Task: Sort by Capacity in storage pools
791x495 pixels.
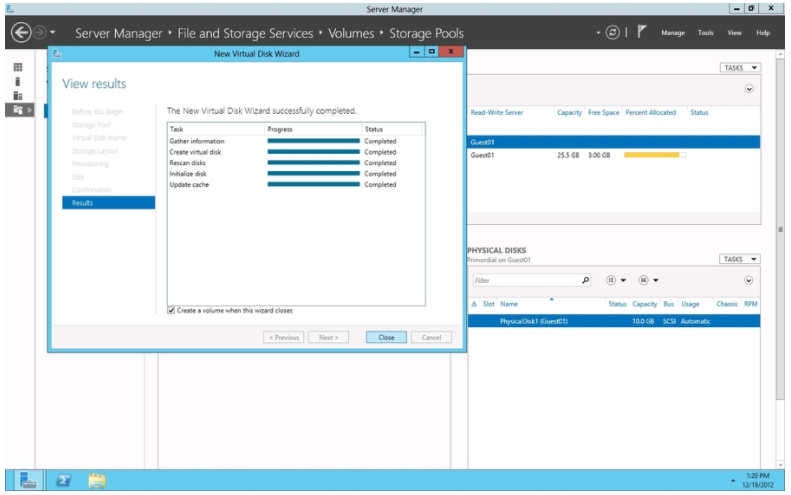Action: pos(569,113)
